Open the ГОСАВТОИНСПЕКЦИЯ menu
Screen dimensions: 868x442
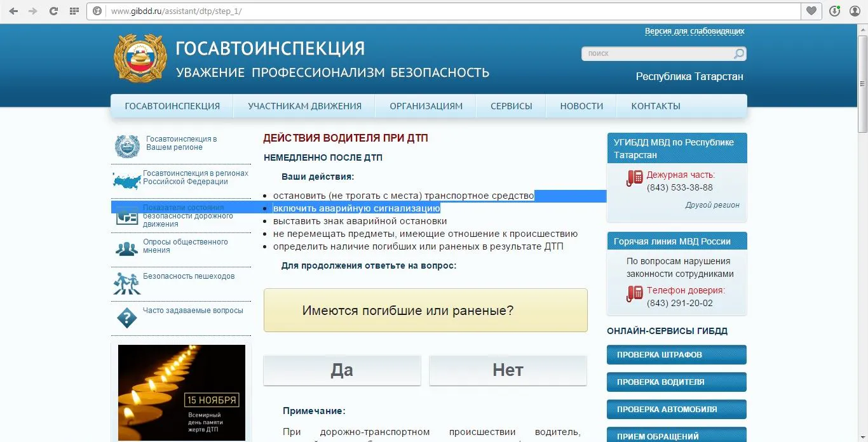(172, 106)
